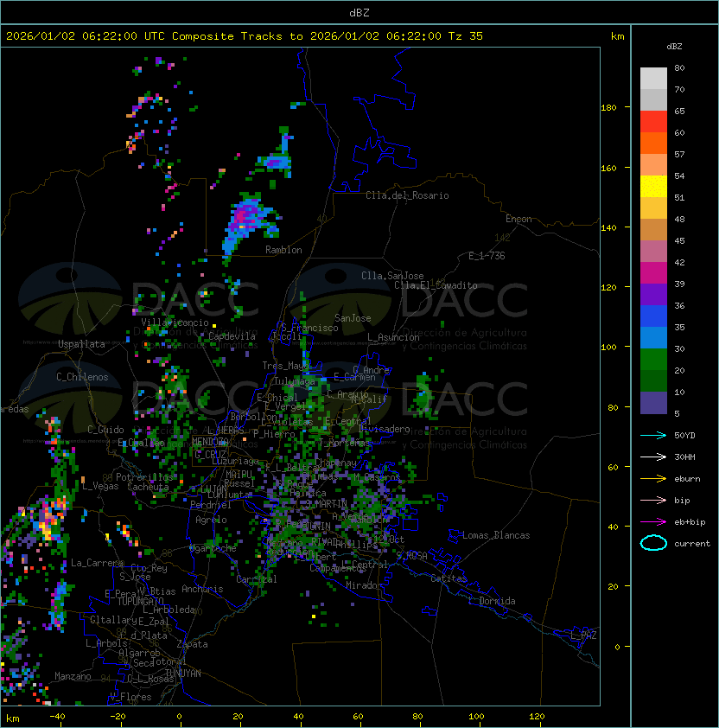Click the 'L_Vegas' map label
Screen dimensions: 719x728
pos(100,486)
